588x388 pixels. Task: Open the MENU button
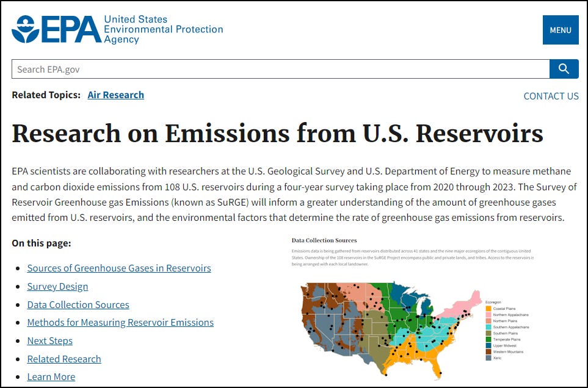(561, 30)
